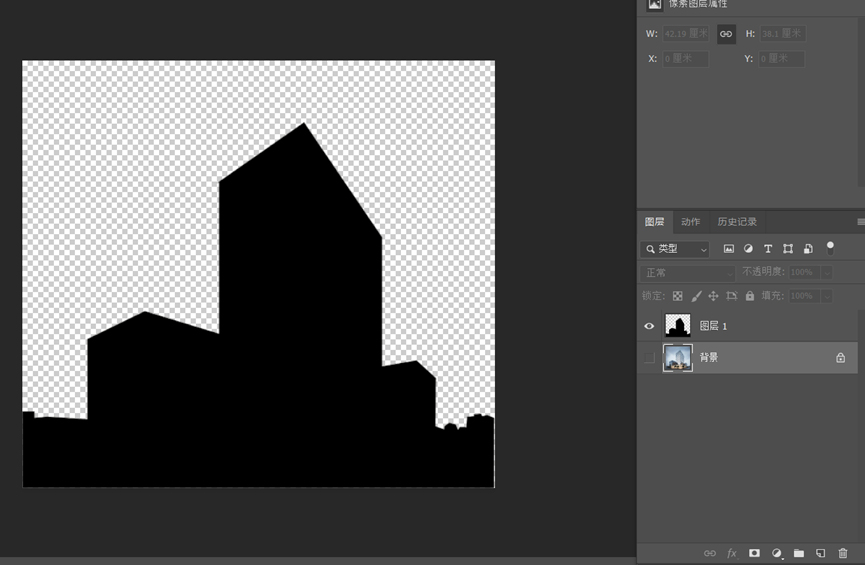Image resolution: width=865 pixels, height=565 pixels.
Task: Click the lock all padlock icon
Action: [750, 296]
